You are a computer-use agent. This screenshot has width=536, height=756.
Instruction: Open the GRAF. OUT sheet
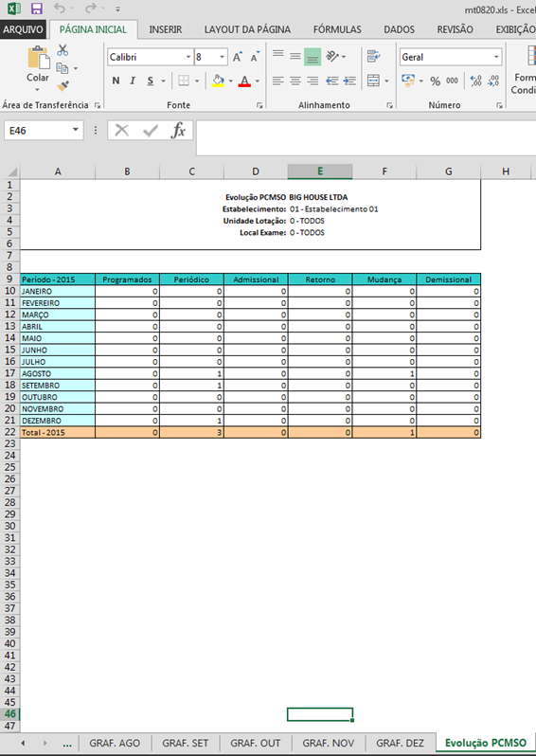[x=256, y=743]
